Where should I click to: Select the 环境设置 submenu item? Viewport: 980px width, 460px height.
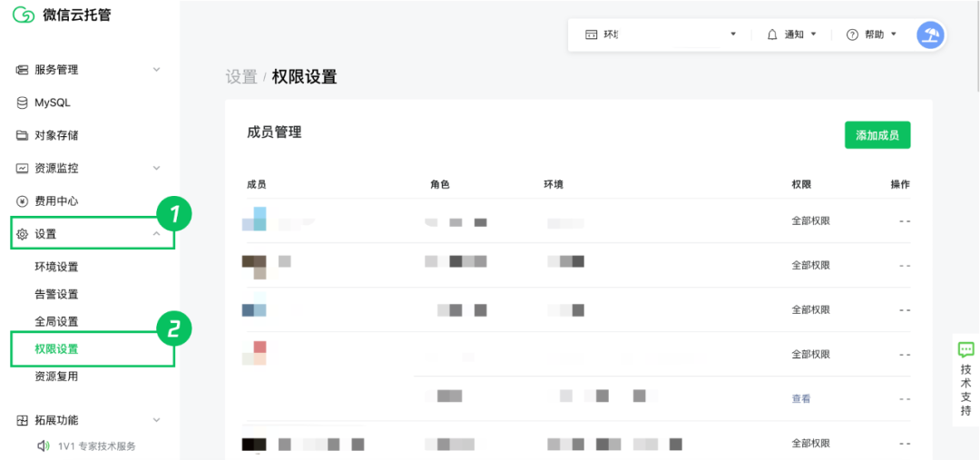pos(56,267)
